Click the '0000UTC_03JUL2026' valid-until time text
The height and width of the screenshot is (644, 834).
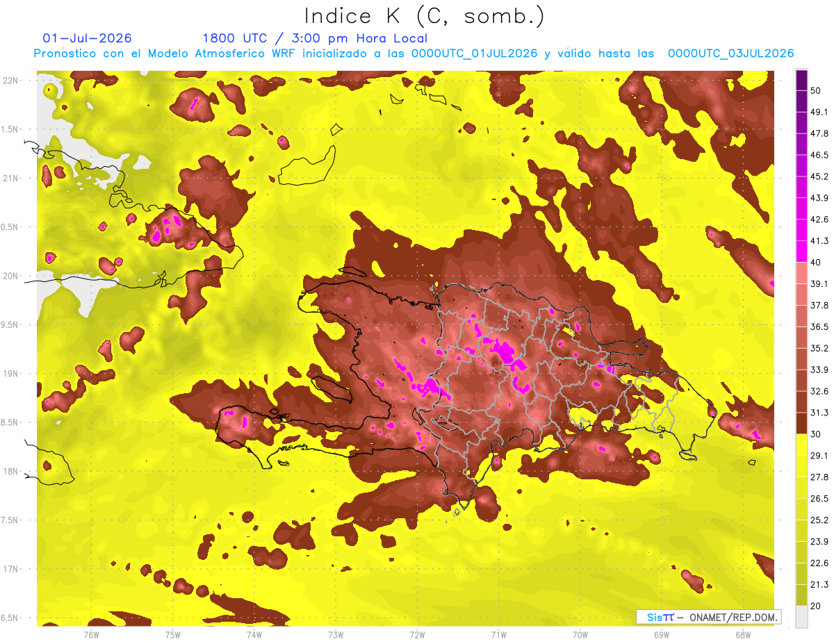(x=731, y=53)
